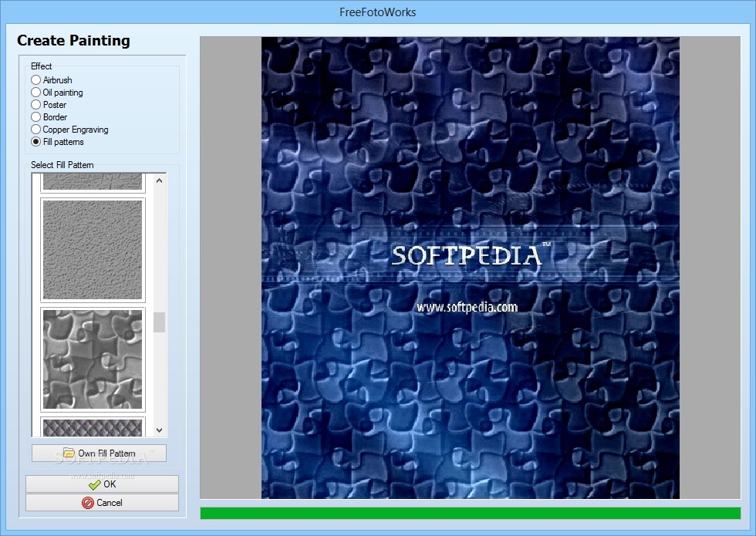Image resolution: width=756 pixels, height=536 pixels.
Task: Choose the rough stucco fill pattern thumbnail
Action: pos(93,250)
